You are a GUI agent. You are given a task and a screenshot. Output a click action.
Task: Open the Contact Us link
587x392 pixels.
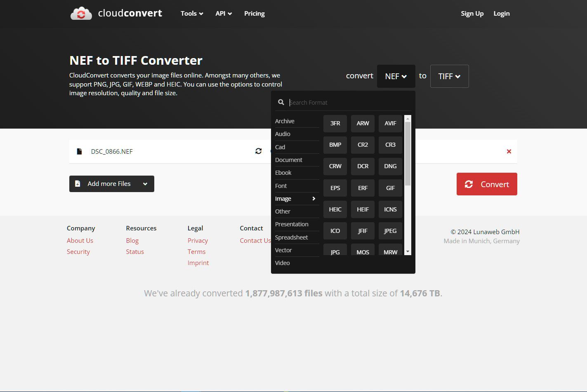pyautogui.click(x=255, y=240)
